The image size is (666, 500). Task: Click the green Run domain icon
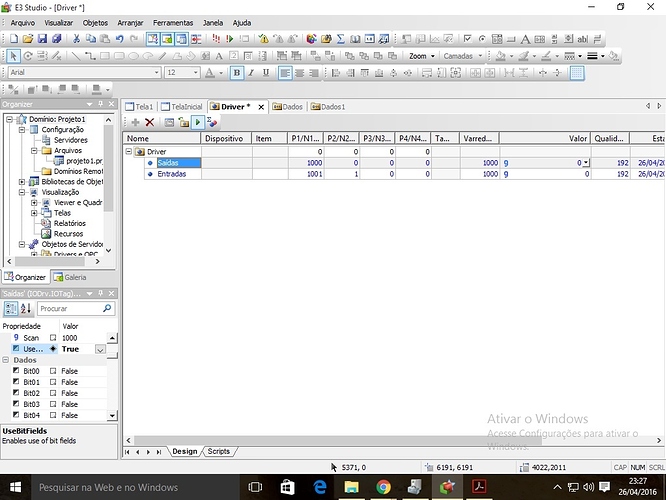coord(230,39)
